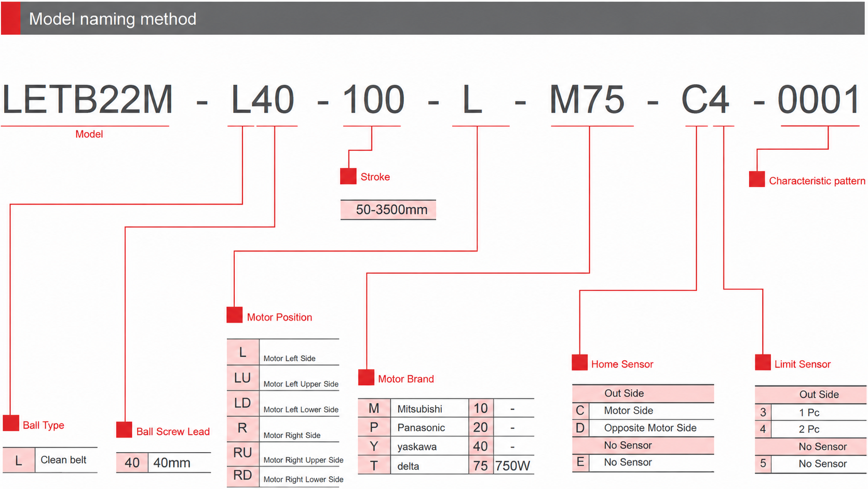Click the Panasonic brand cell
This screenshot has height=489, width=868.
[429, 428]
